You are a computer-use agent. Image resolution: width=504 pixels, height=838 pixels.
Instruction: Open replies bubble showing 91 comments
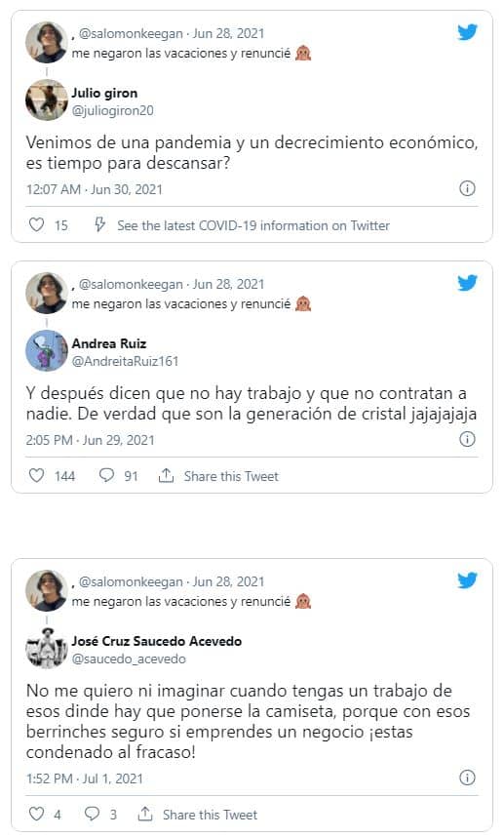[x=107, y=475]
